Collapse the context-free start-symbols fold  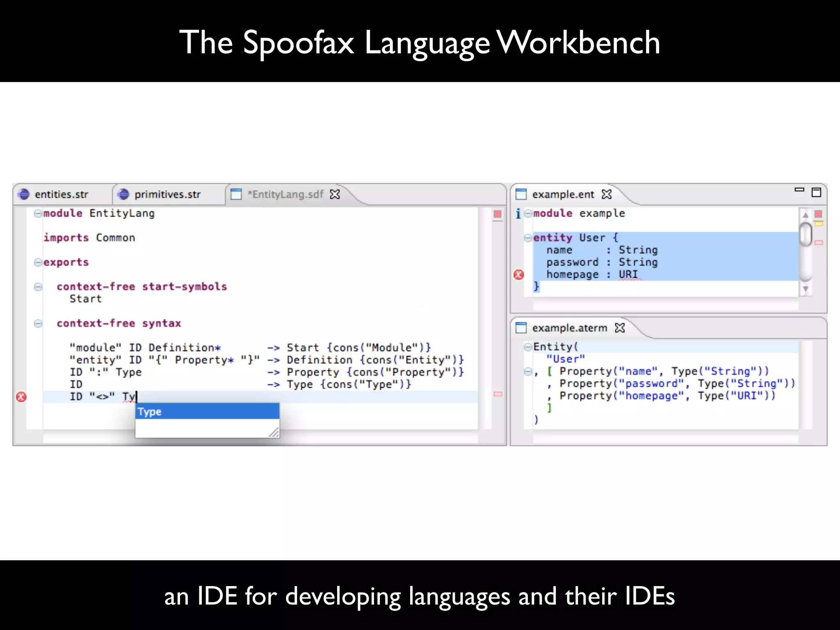pyautogui.click(x=38, y=287)
